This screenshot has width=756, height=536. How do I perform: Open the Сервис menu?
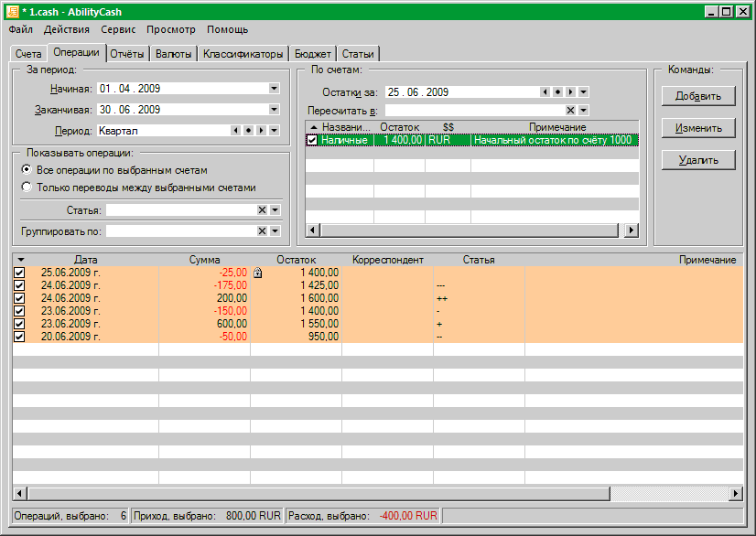[118, 29]
